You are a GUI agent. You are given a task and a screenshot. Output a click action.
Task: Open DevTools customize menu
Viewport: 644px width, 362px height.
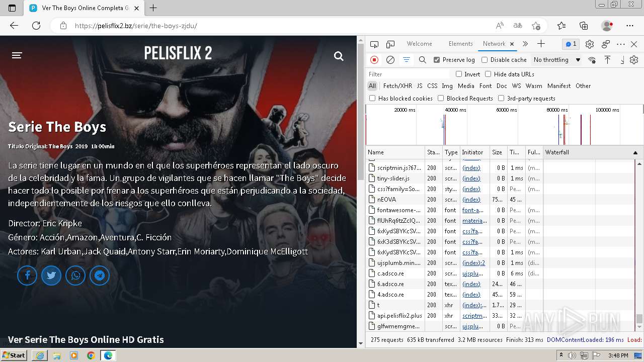pos(621,44)
